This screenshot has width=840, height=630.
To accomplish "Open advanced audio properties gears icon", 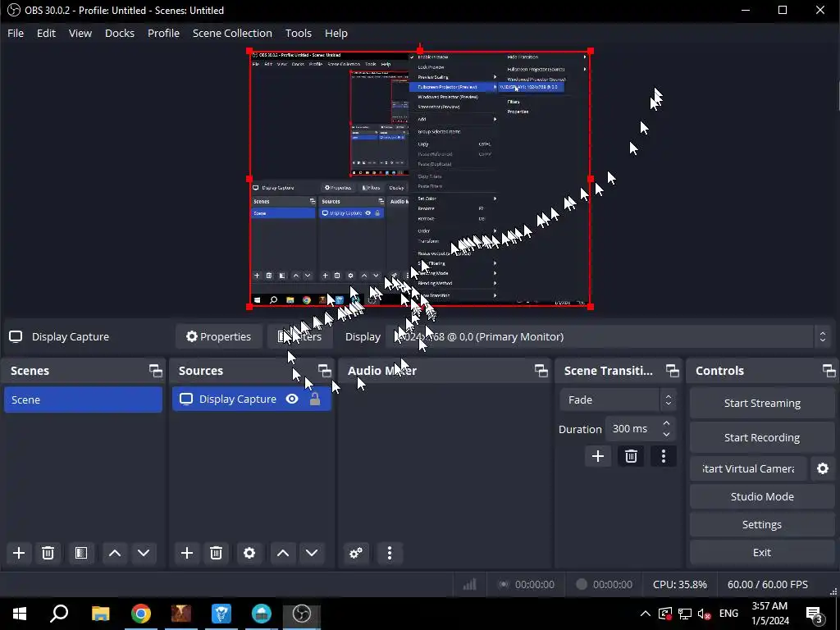I will (356, 553).
